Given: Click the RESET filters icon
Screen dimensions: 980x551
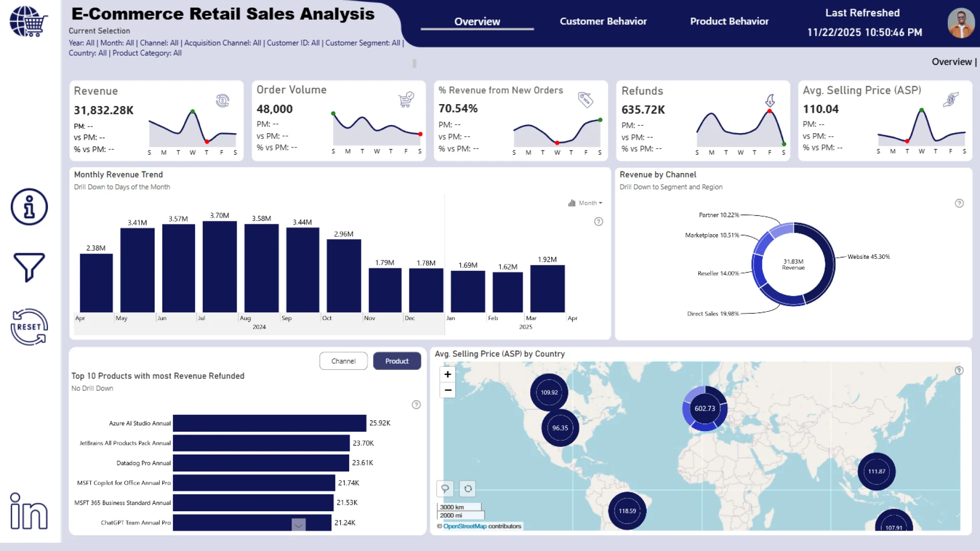Looking at the screenshot, I should click(29, 327).
